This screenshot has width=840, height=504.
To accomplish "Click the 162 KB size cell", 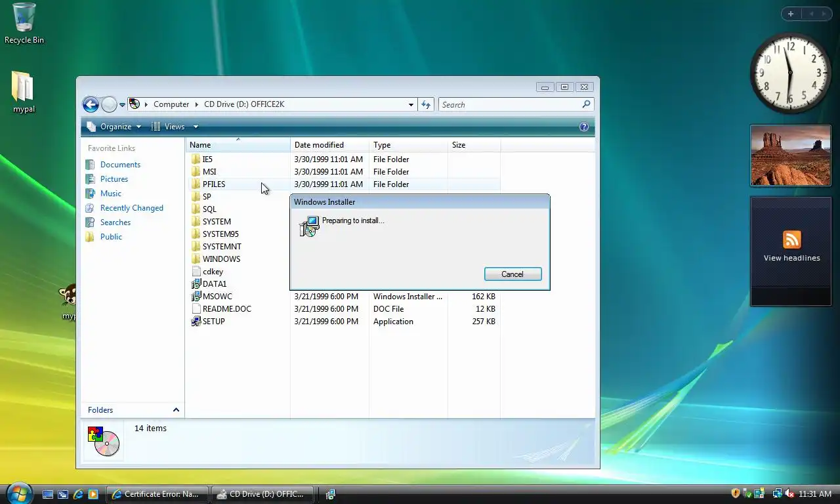I will [x=483, y=297].
